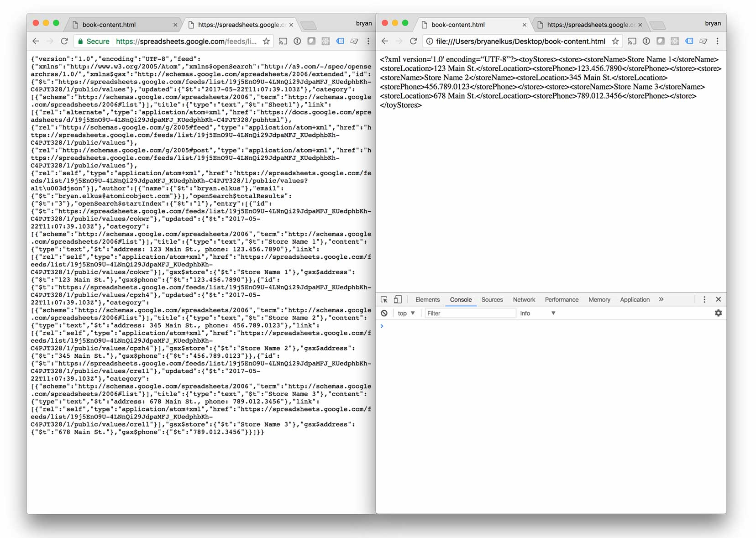Select the book-content.html tab in right window
Image resolution: width=756 pixels, height=538 pixels.
click(472, 25)
